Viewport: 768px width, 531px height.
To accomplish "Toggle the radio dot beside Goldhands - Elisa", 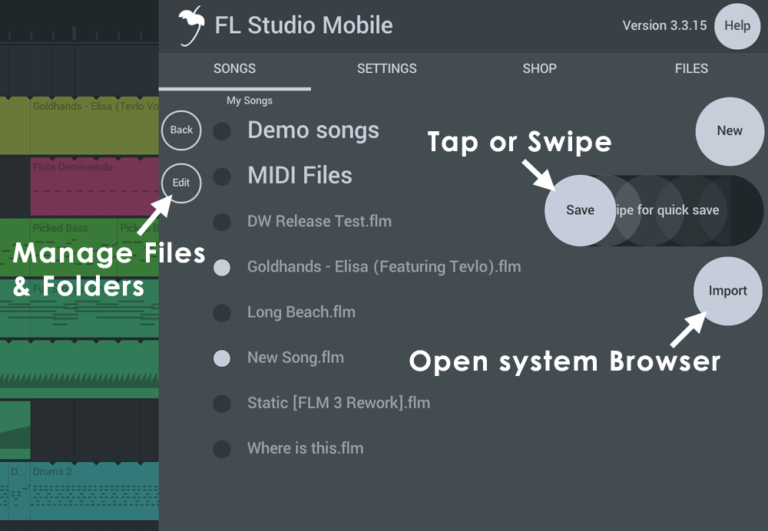I will (222, 267).
